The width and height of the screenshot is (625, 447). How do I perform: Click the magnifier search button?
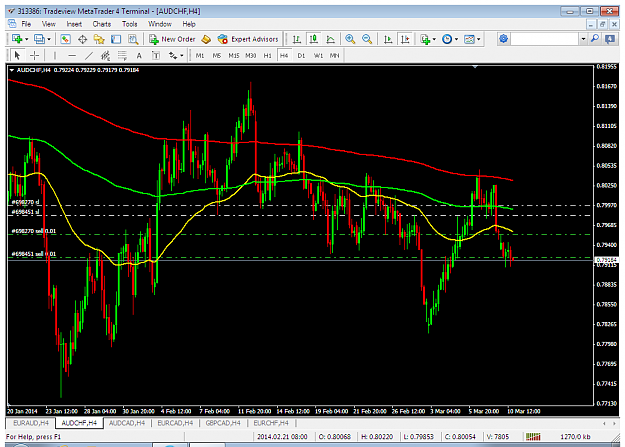pos(595,39)
